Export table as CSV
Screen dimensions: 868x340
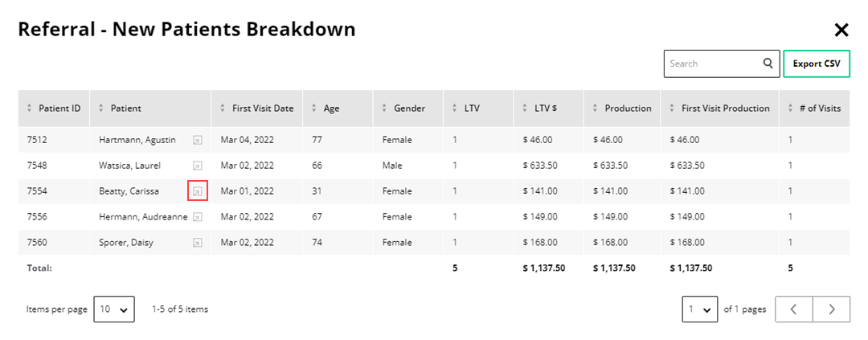[817, 63]
